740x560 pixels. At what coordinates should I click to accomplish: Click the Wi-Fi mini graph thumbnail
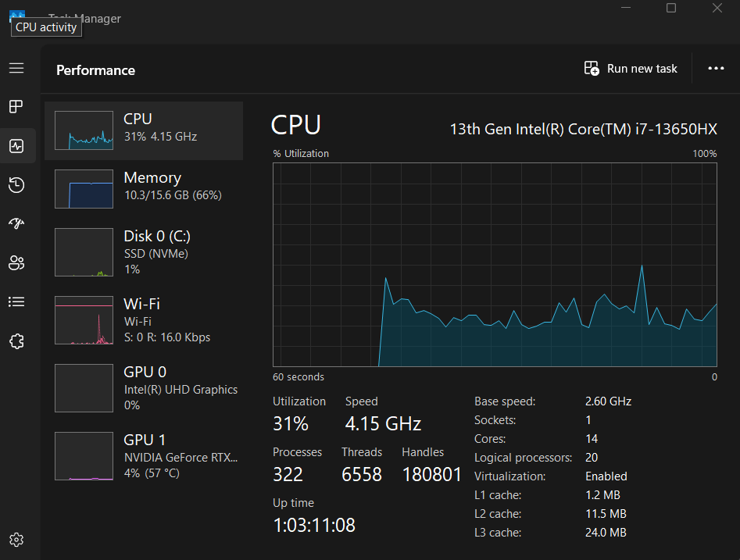tap(84, 320)
